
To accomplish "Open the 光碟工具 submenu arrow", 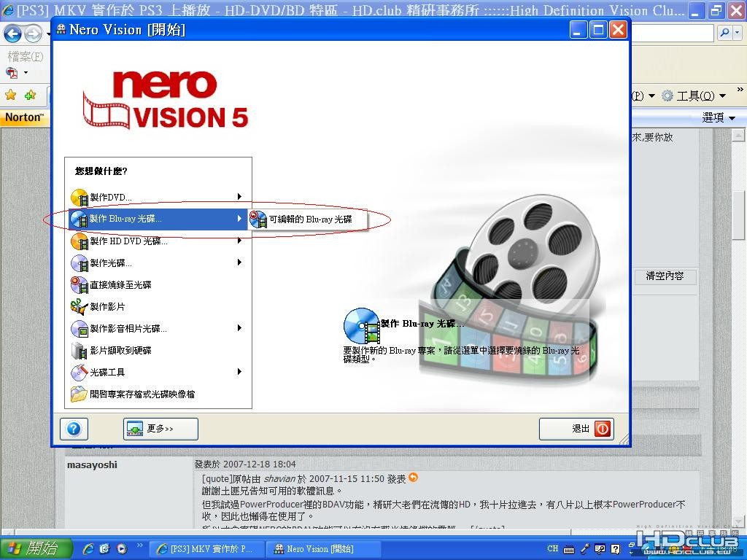I will point(239,372).
